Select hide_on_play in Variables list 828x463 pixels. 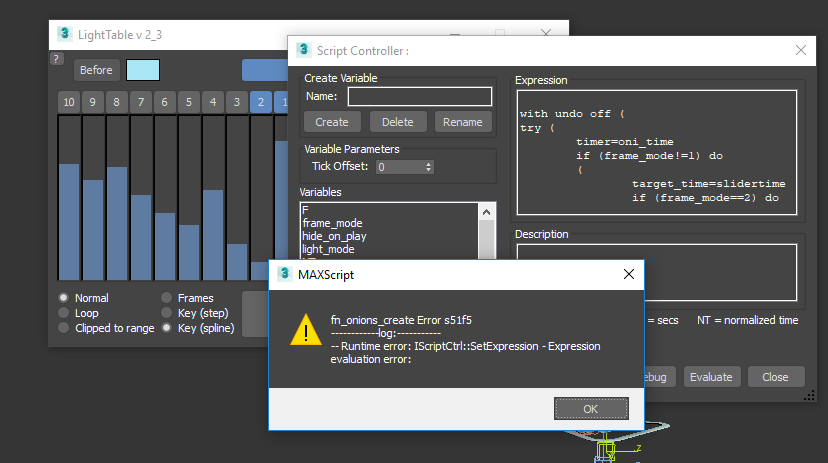click(x=390, y=236)
